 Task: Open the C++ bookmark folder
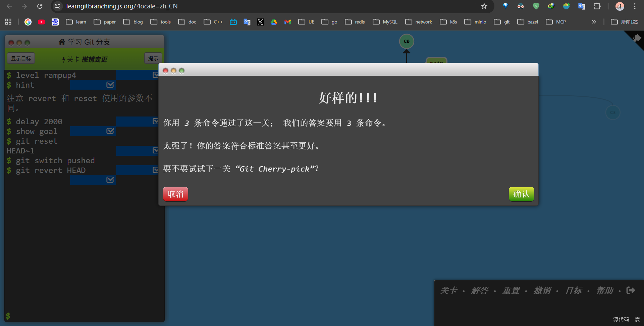tap(213, 22)
